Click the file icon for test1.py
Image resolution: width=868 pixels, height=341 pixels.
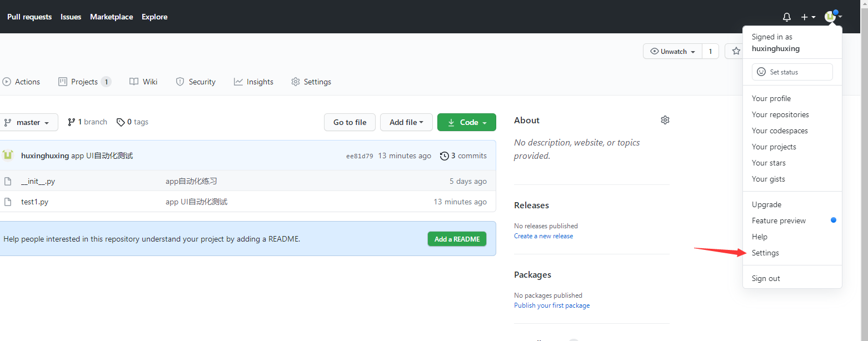[8, 202]
